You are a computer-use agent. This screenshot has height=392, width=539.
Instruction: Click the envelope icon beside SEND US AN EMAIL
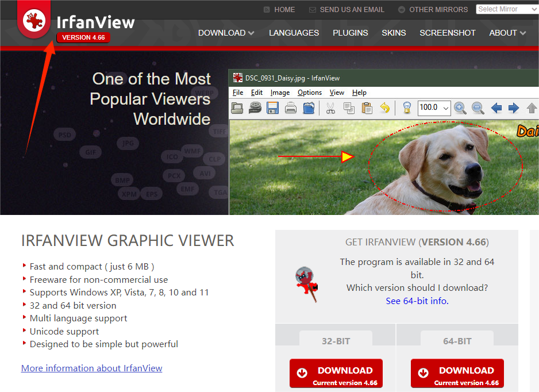tap(313, 10)
